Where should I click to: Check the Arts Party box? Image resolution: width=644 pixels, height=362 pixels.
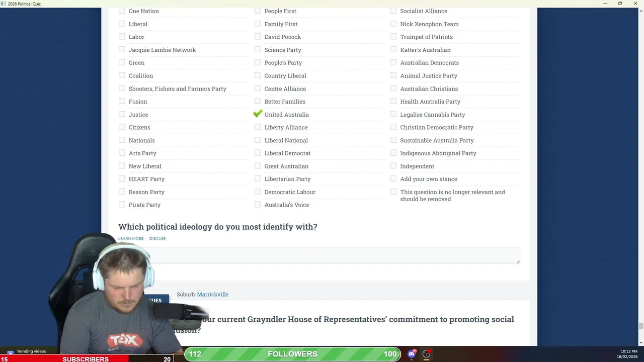tap(122, 153)
